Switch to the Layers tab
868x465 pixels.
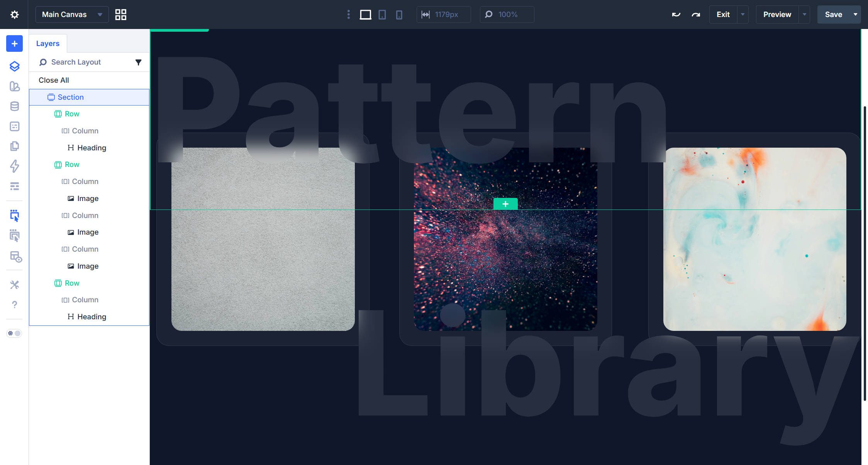coord(47,43)
